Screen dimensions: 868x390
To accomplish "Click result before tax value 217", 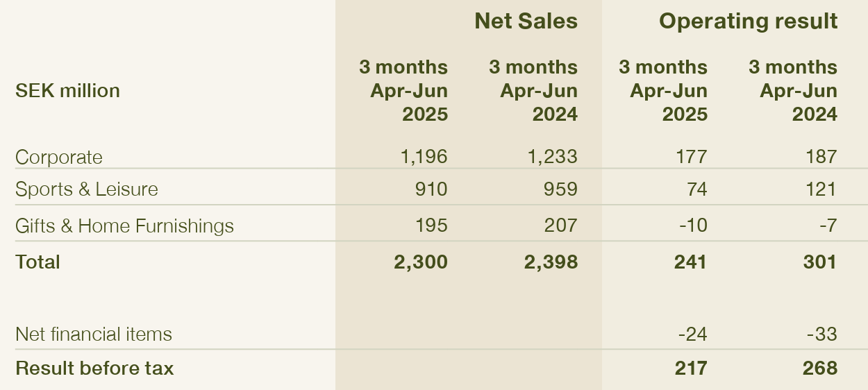I will coord(691,368).
